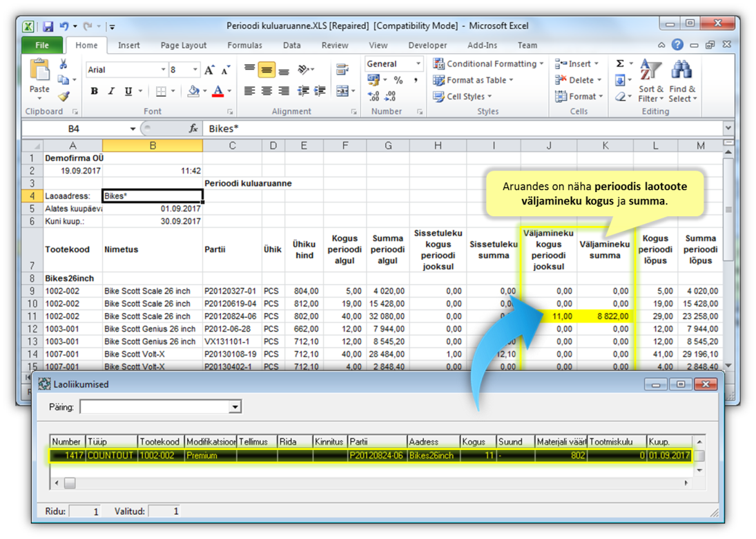Undo the last action in Excel
Screen dimensions: 756x539
64,26
